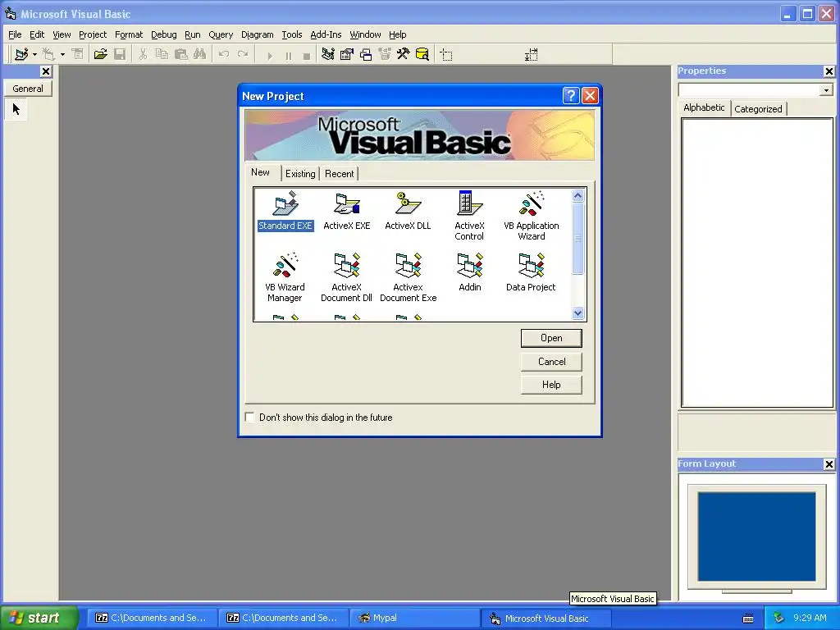Click the project list scrollbar thumb
The width and height of the screenshot is (840, 630).
[577, 239]
